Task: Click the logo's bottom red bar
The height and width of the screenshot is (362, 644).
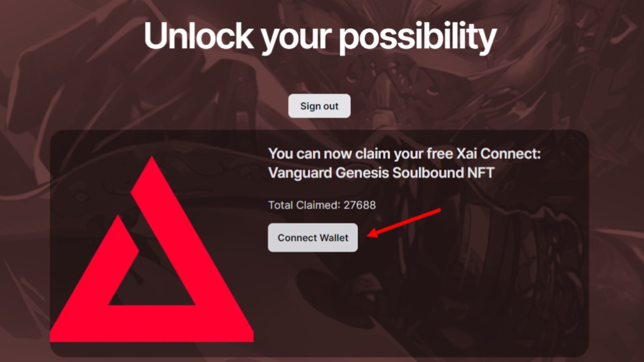Action: [152, 324]
